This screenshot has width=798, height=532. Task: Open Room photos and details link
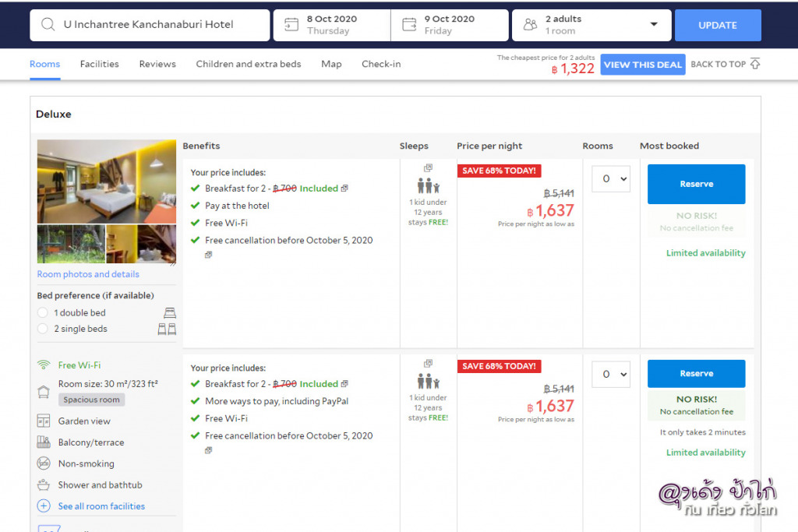click(88, 274)
